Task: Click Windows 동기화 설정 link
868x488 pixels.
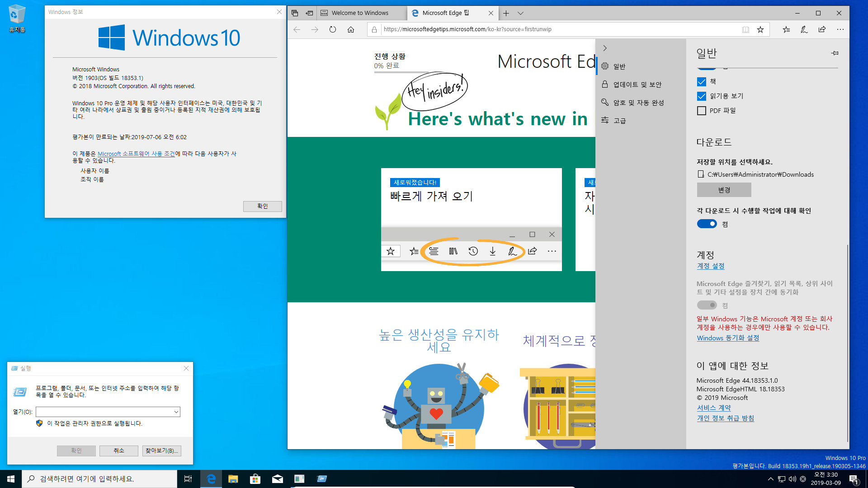Action: pos(727,338)
